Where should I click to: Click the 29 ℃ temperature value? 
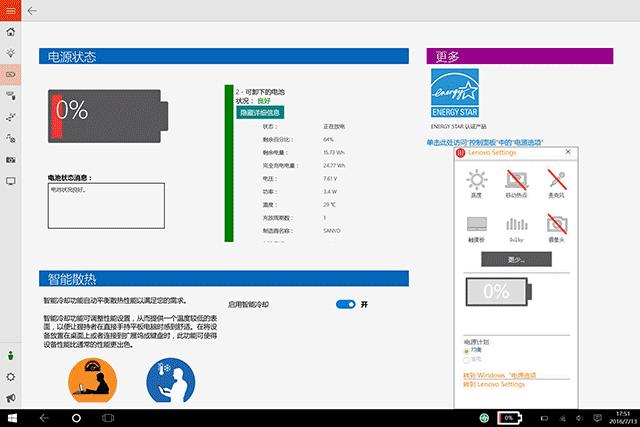(329, 205)
